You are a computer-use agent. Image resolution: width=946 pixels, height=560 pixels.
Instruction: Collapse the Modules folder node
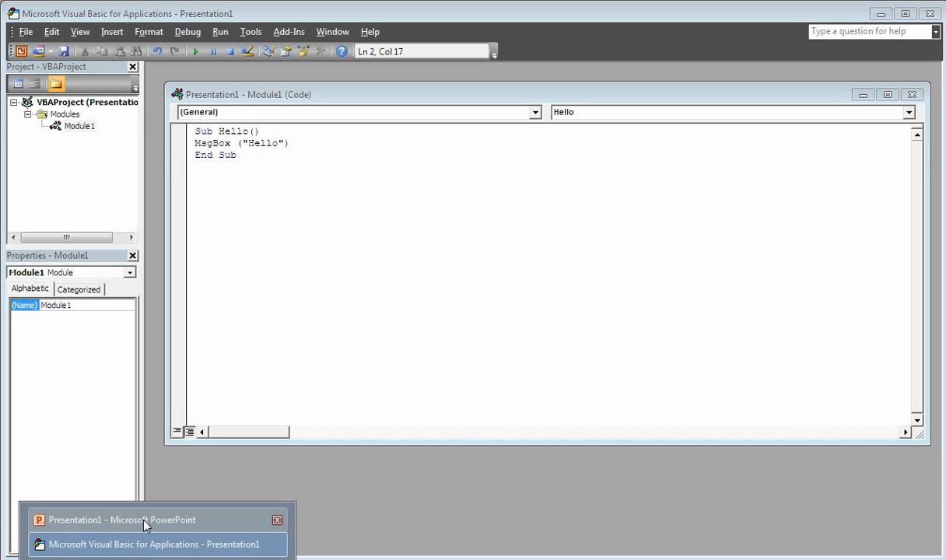pyautogui.click(x=28, y=114)
